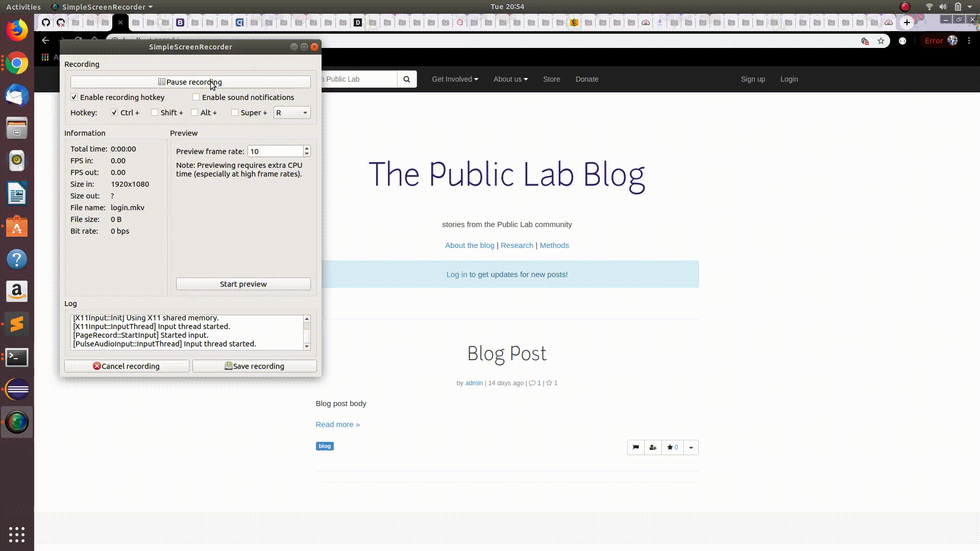This screenshot has width=980, height=551.
Task: Disable the recording hotkey checkbox
Action: 75,97
